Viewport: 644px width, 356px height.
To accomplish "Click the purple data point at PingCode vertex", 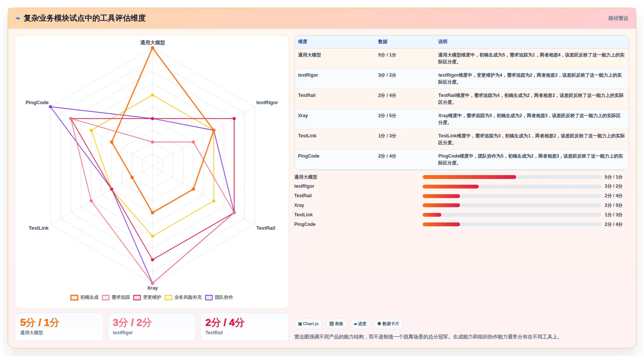I will point(50,107).
